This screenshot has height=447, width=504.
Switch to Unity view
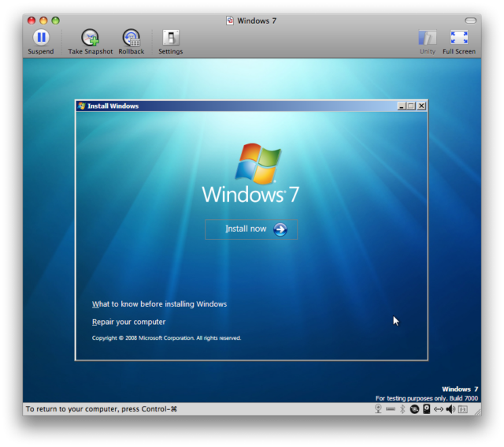[x=428, y=42]
